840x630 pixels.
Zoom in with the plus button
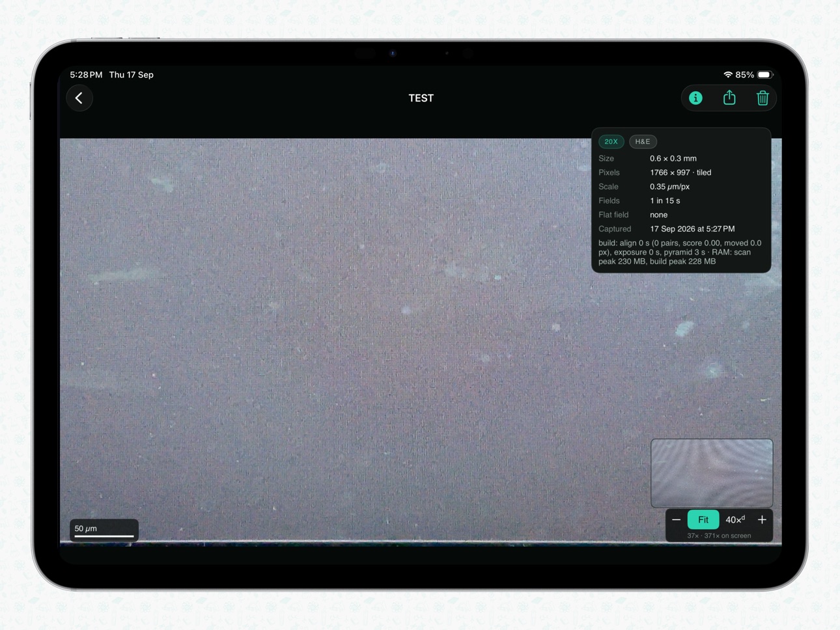[x=762, y=519]
